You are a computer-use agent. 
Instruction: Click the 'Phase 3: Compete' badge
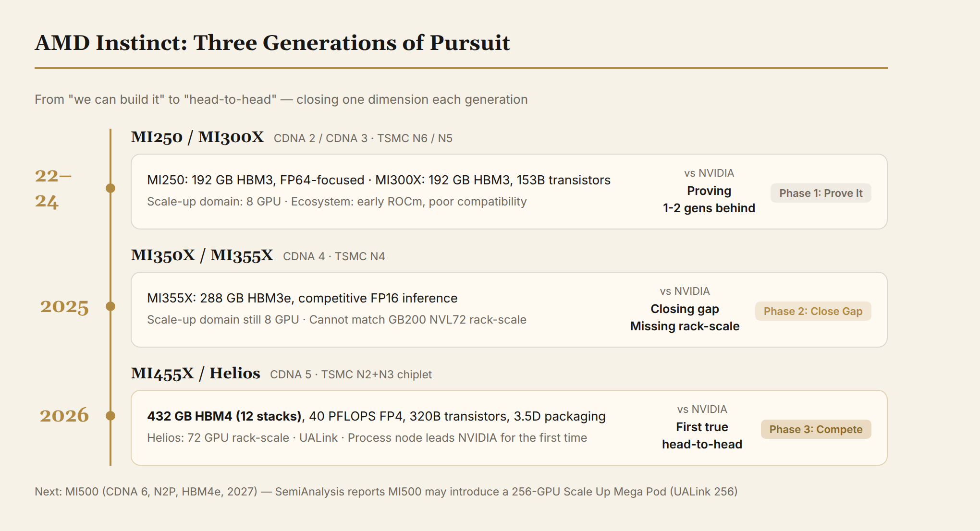(x=816, y=429)
